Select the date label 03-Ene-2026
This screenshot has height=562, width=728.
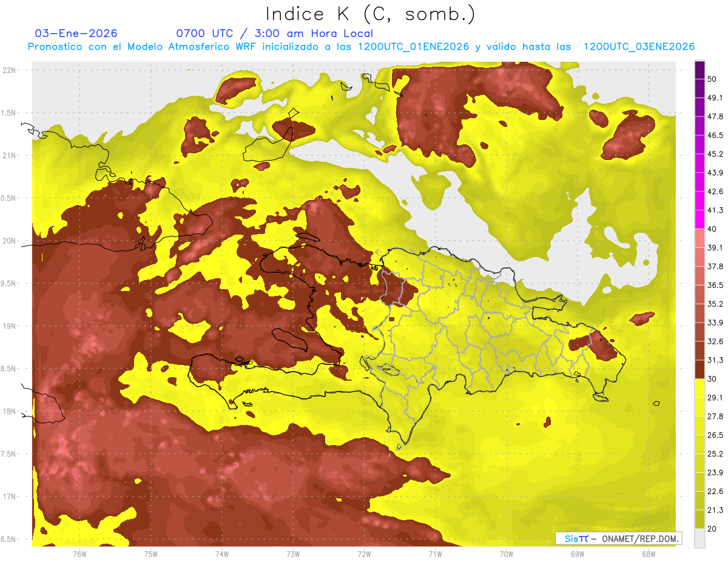coord(76,33)
